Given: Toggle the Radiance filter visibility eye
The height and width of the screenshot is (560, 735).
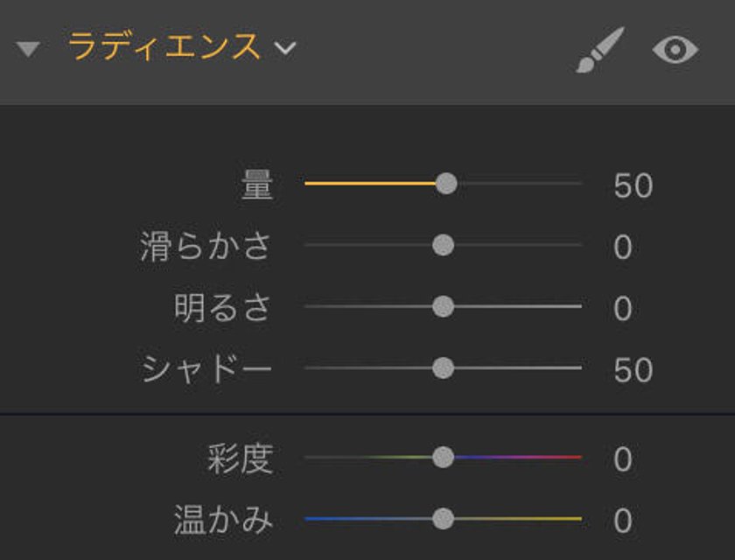Looking at the screenshot, I should 675,49.
